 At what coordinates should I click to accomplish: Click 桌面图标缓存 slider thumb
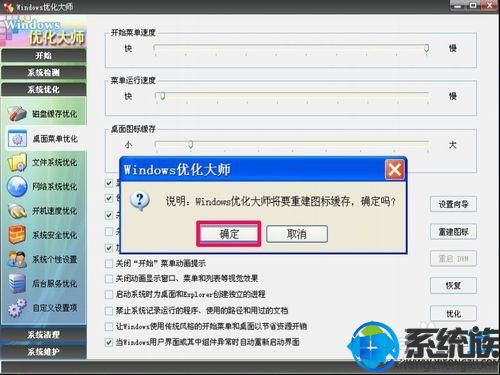(x=190, y=145)
